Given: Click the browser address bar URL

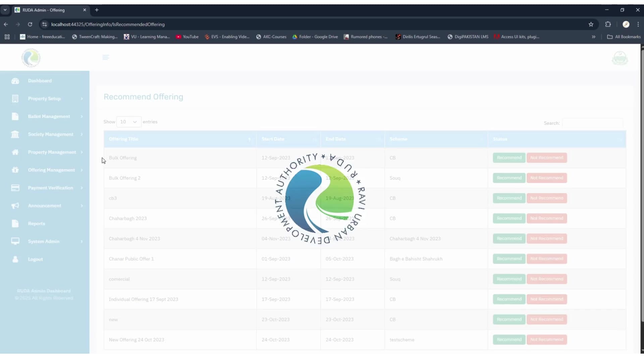Looking at the screenshot, I should [108, 24].
